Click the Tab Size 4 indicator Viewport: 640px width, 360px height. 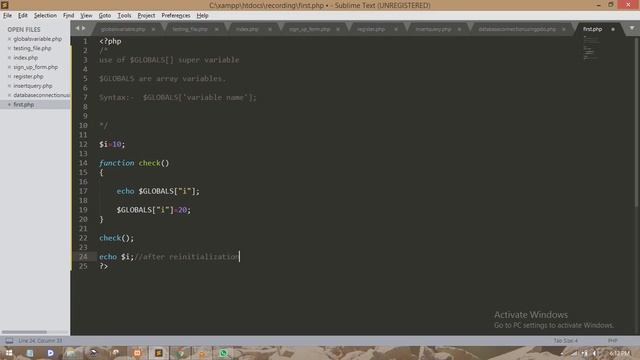pyautogui.click(x=565, y=340)
